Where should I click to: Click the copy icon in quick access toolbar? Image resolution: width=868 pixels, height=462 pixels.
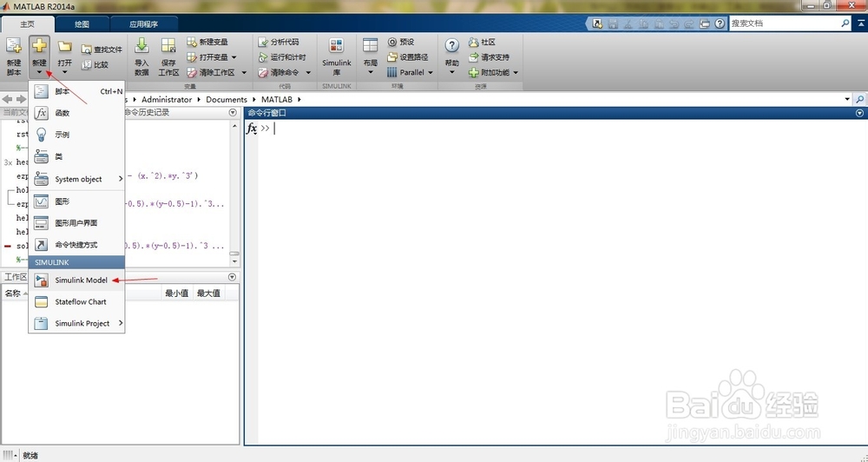[x=643, y=23]
